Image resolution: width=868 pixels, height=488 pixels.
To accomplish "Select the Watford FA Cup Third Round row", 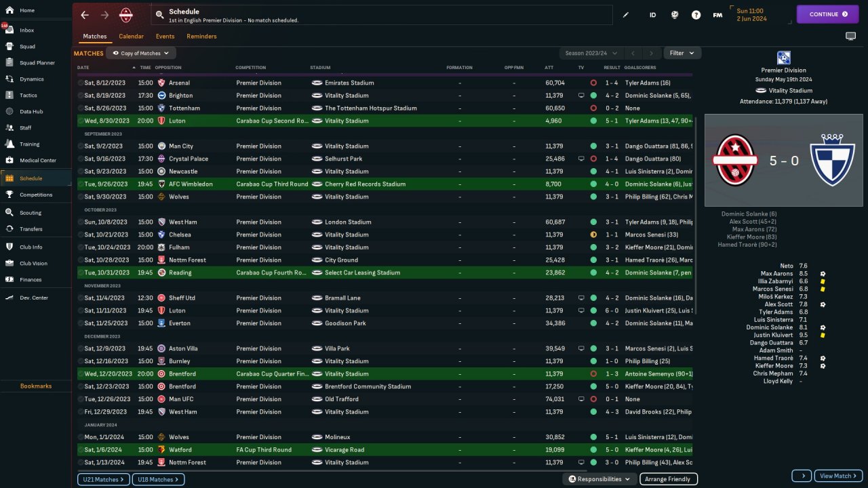I will point(384,449).
